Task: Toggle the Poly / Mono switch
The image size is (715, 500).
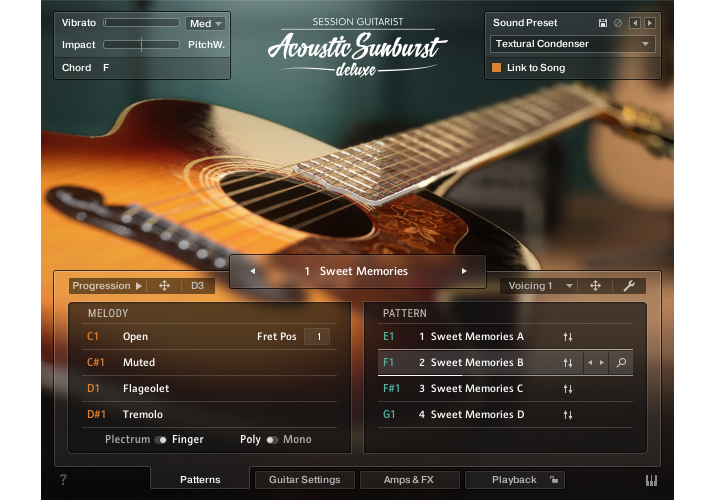Action: pyautogui.click(x=272, y=440)
